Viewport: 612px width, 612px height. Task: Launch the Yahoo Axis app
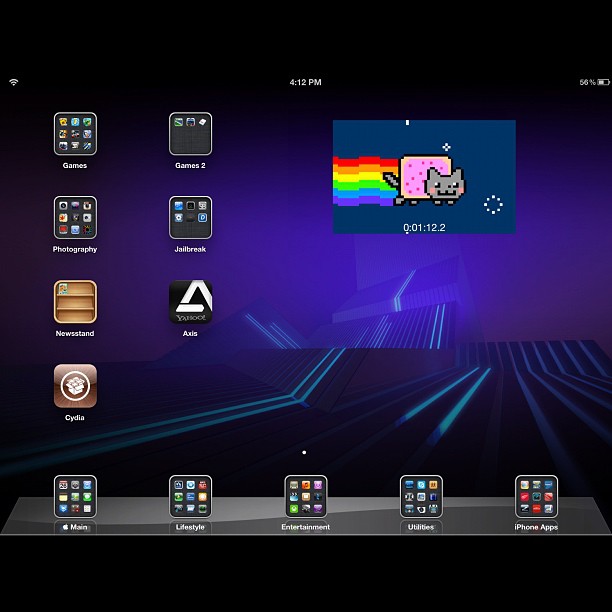190,302
